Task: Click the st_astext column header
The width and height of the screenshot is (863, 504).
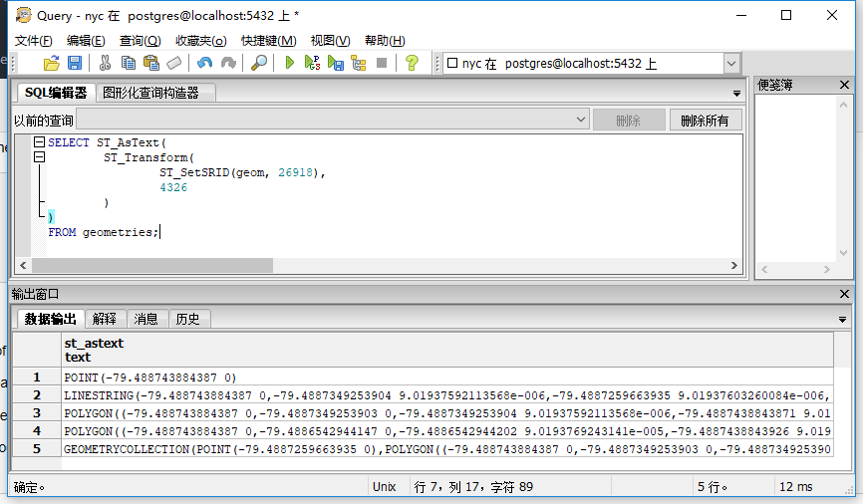Action: coord(447,350)
